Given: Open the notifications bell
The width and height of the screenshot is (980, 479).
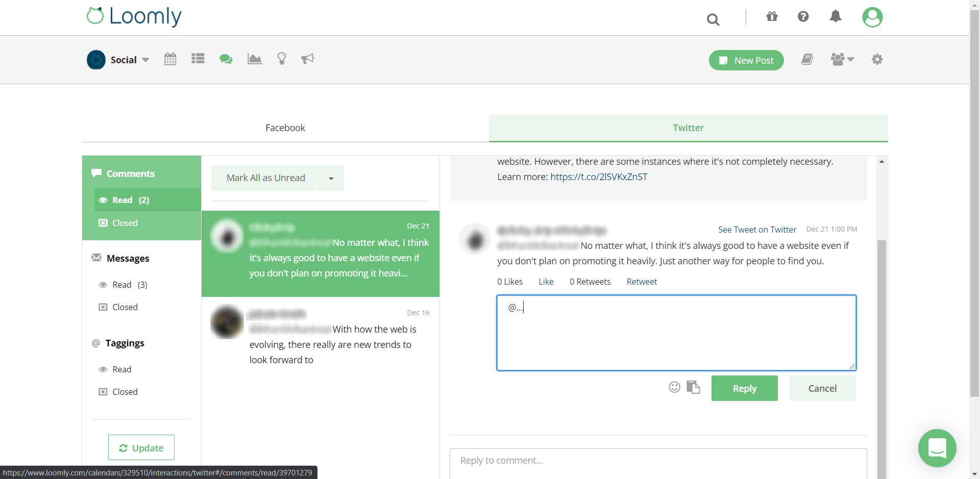Looking at the screenshot, I should tap(836, 16).
